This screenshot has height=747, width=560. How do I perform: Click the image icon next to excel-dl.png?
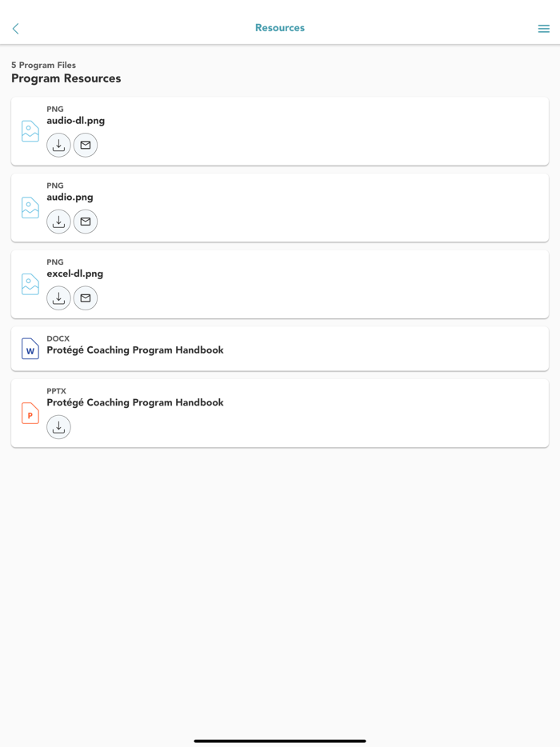pos(30,283)
